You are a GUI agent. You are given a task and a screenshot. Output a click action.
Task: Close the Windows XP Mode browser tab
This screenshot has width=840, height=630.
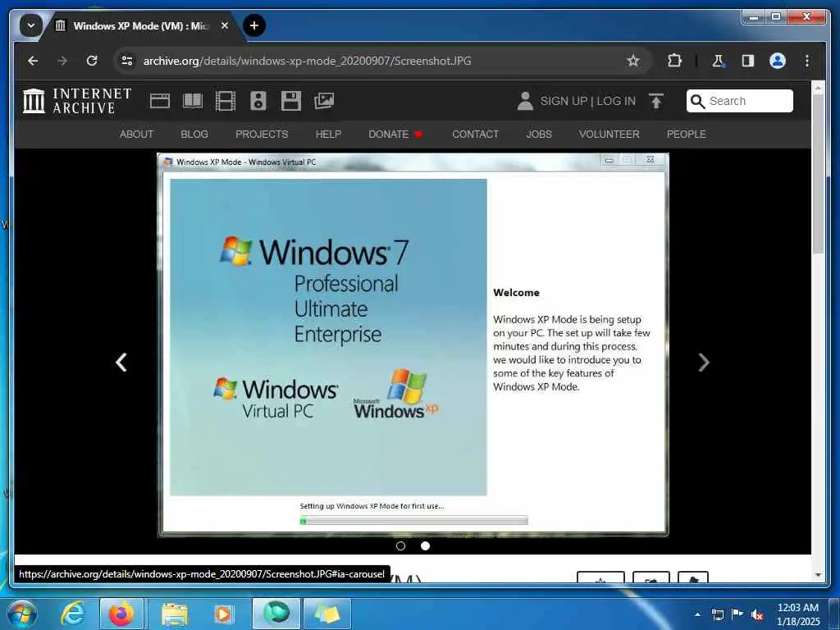tap(225, 25)
